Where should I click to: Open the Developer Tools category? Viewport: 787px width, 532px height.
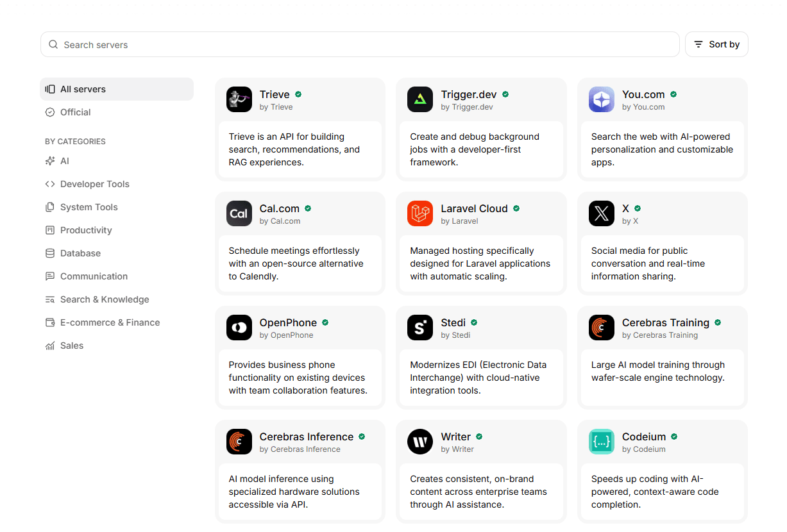click(x=94, y=184)
